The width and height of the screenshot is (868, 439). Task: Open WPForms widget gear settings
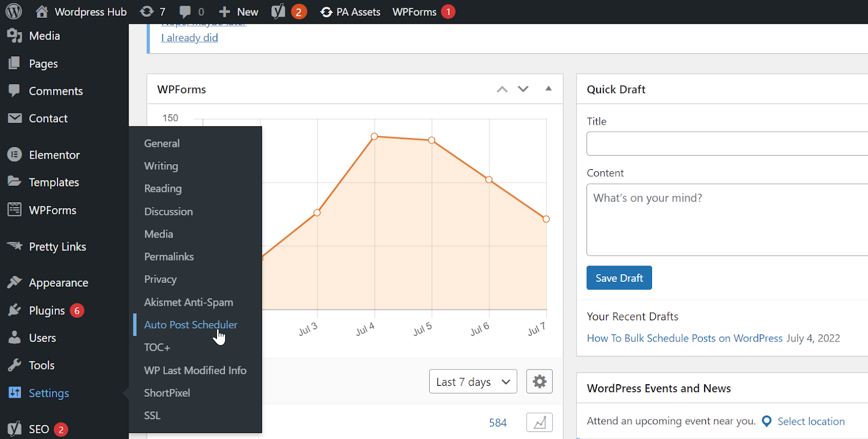[x=539, y=382]
